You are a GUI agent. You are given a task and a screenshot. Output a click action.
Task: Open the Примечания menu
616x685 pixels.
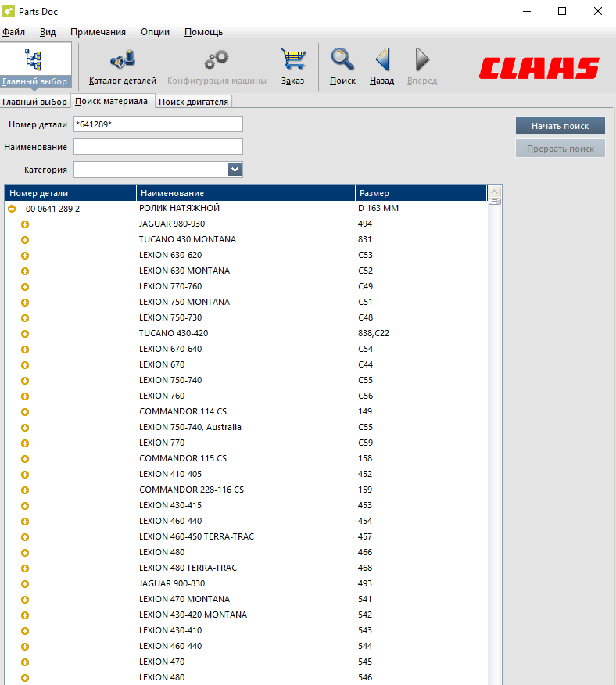click(98, 32)
